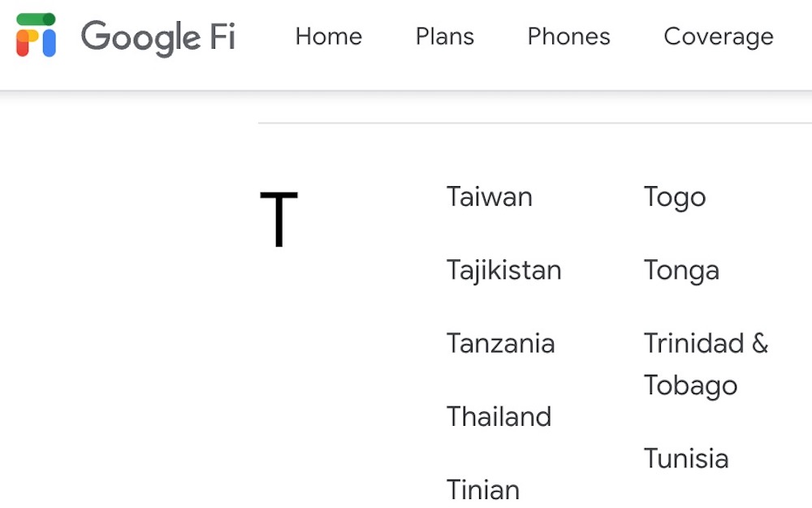Click the Tinian entry
Image resolution: width=812 pixels, height=508 pixels.
[x=483, y=489]
